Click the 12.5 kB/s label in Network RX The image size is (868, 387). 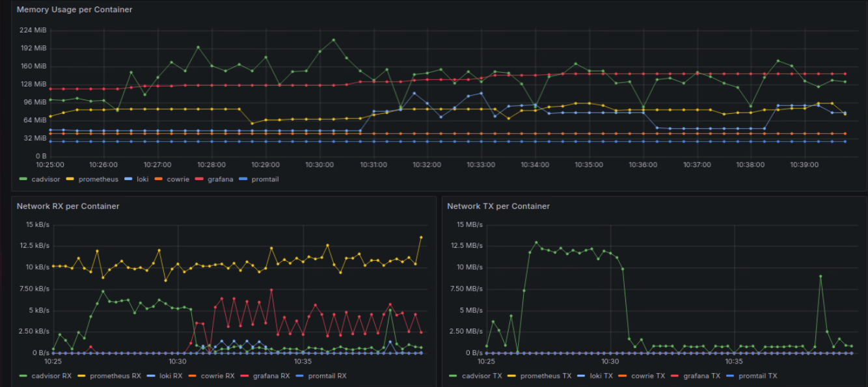(x=34, y=246)
